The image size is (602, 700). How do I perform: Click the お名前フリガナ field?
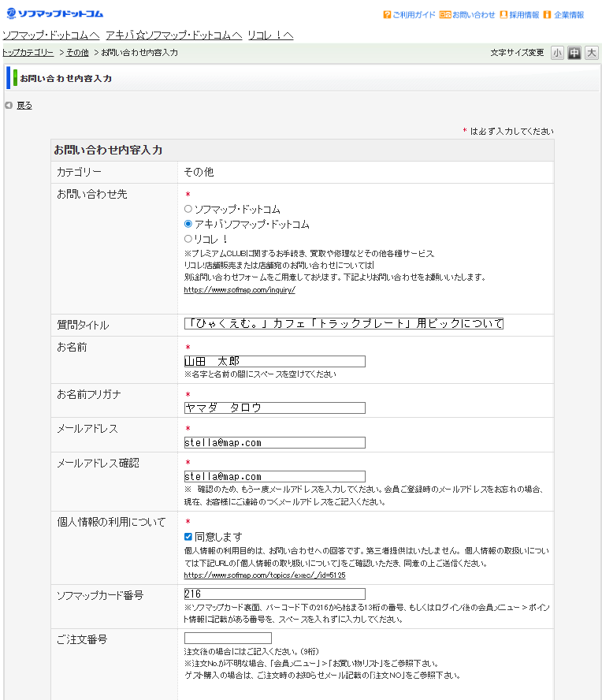275,408
